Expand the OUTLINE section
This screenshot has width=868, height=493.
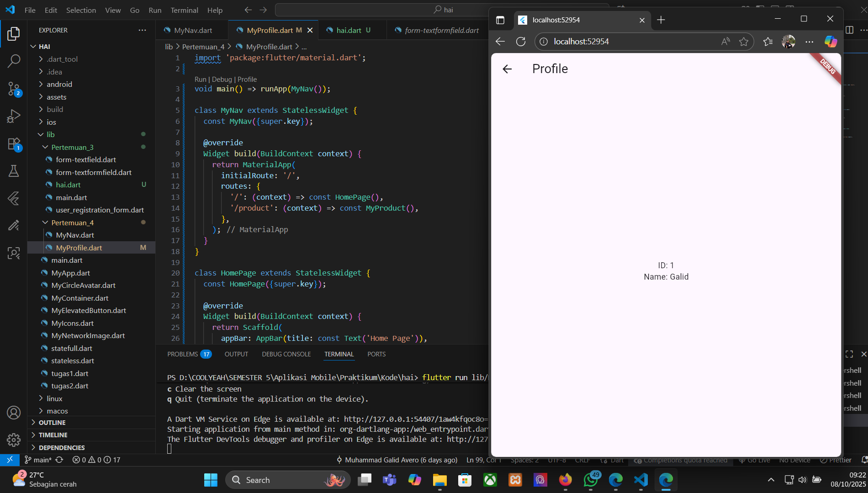coord(52,423)
